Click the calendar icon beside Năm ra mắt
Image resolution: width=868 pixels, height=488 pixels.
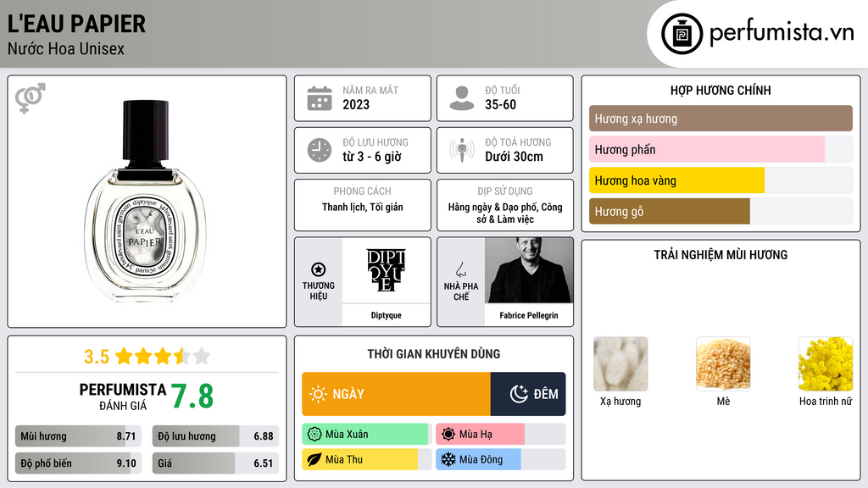pos(320,98)
